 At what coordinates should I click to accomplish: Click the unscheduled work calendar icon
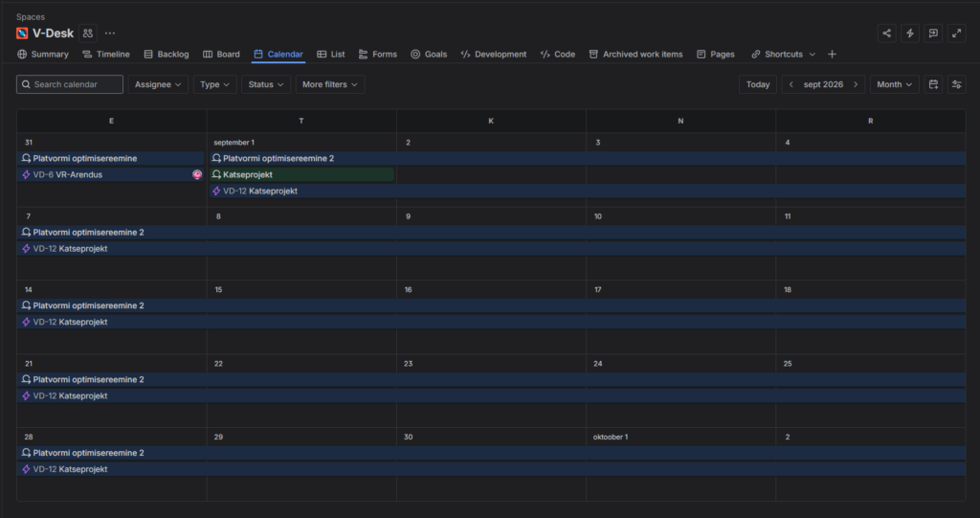point(933,84)
